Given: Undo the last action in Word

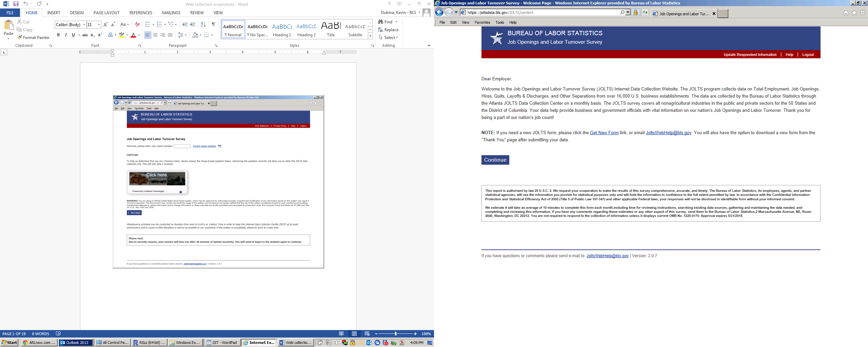Looking at the screenshot, I should 25,4.
